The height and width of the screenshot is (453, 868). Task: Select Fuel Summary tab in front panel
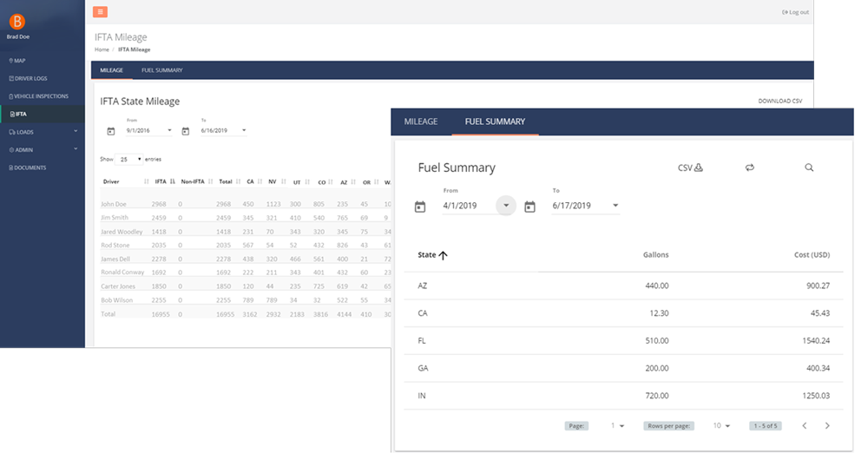point(495,121)
